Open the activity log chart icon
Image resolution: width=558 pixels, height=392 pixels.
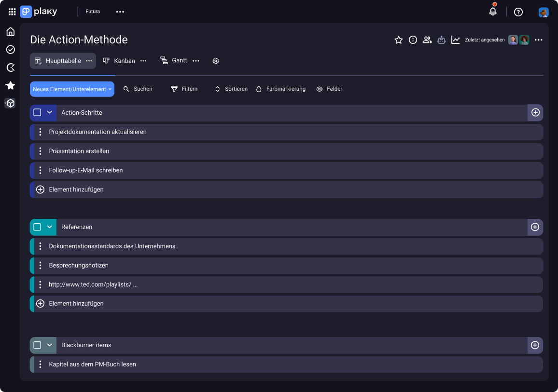click(456, 40)
